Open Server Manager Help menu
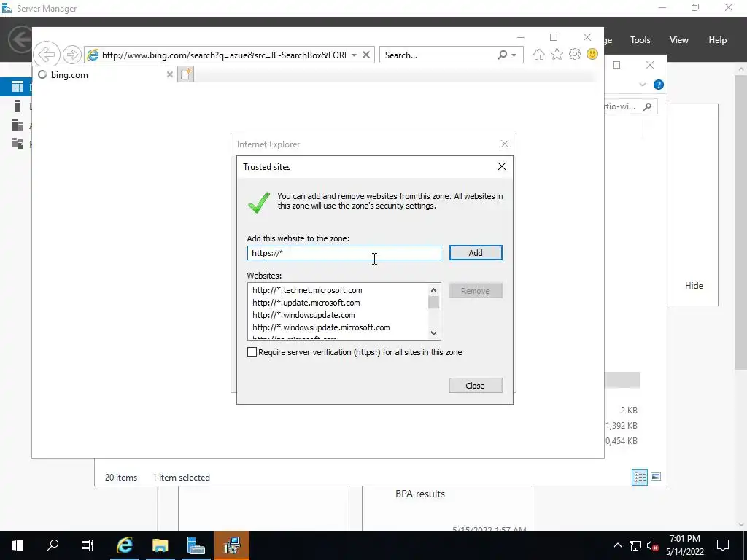This screenshot has width=747, height=560. coord(717,40)
